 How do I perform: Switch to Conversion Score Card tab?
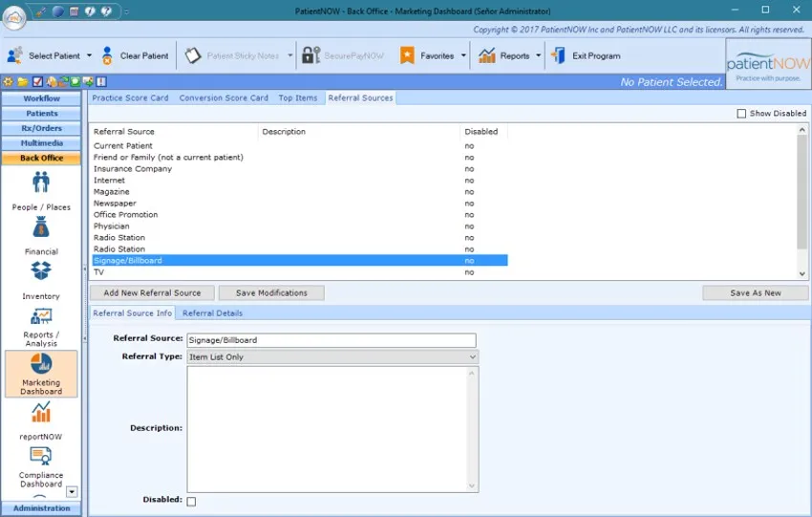tap(224, 97)
